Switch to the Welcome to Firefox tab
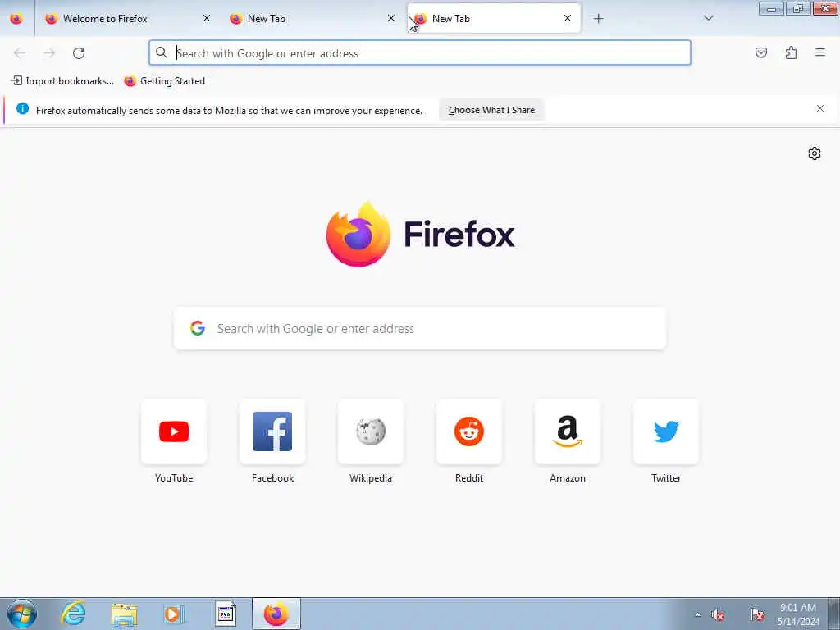The width and height of the screenshot is (840, 630). point(127,18)
